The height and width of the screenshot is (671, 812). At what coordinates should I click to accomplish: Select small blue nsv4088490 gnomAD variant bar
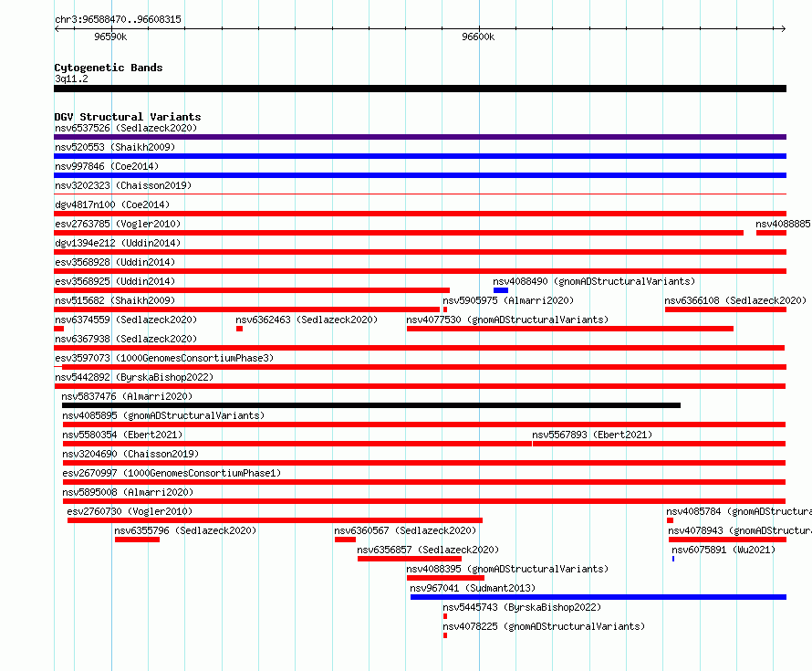501,290
